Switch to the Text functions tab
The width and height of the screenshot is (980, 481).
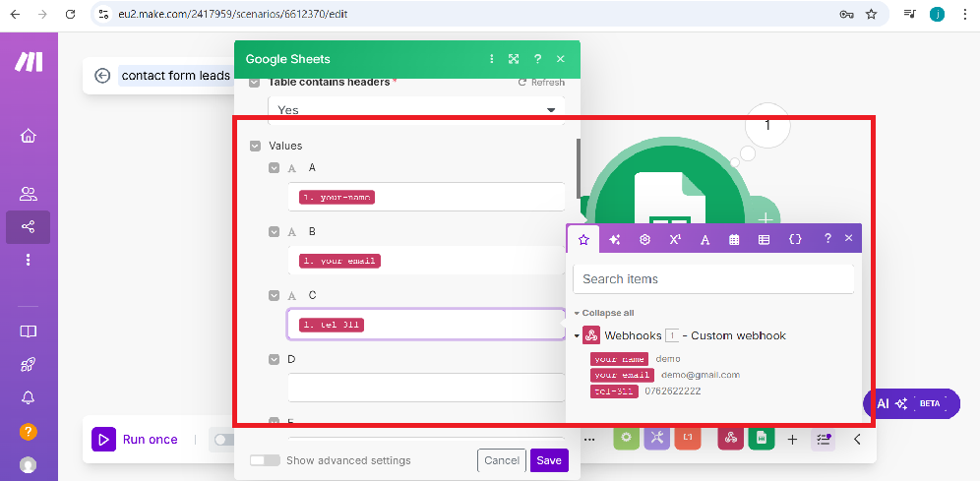click(x=705, y=239)
